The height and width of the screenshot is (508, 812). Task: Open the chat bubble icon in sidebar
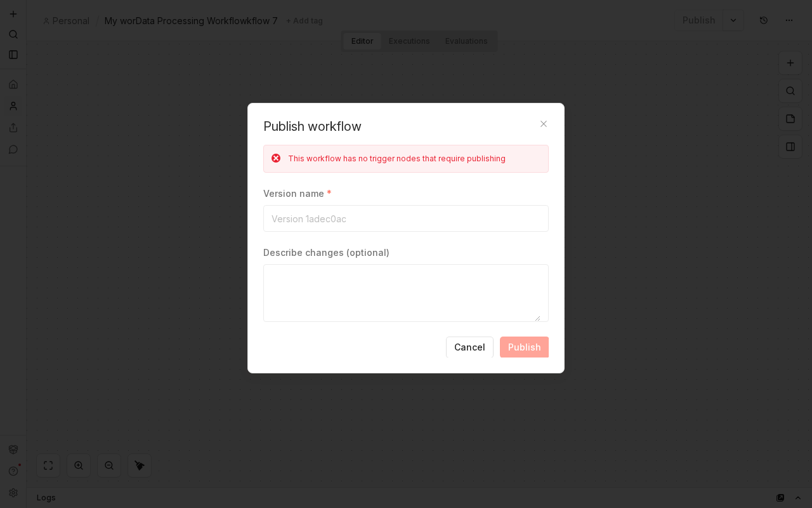click(13, 149)
